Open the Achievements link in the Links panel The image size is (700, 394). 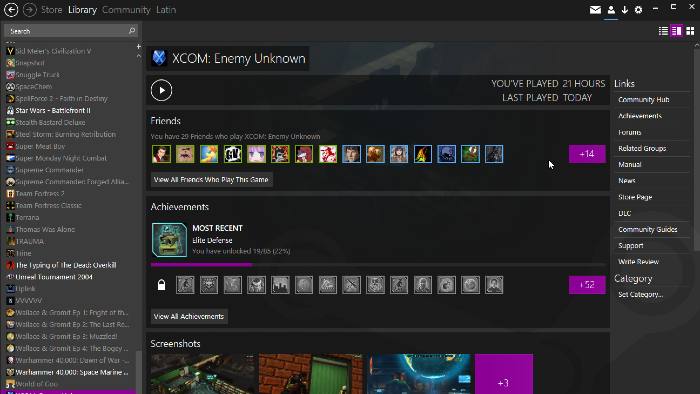tap(640, 116)
